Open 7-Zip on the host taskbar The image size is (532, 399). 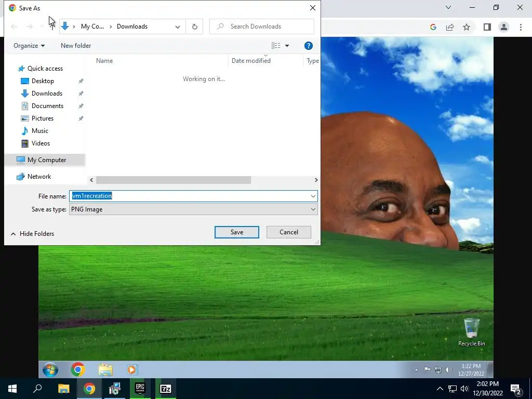coord(166,389)
